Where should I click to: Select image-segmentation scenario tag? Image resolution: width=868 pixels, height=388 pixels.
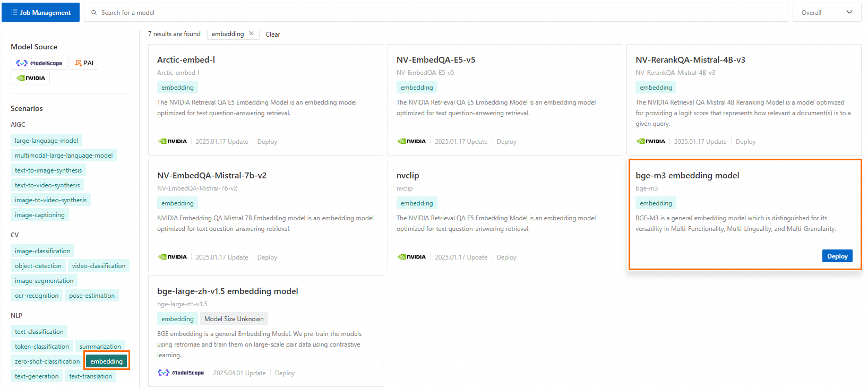coord(44,281)
